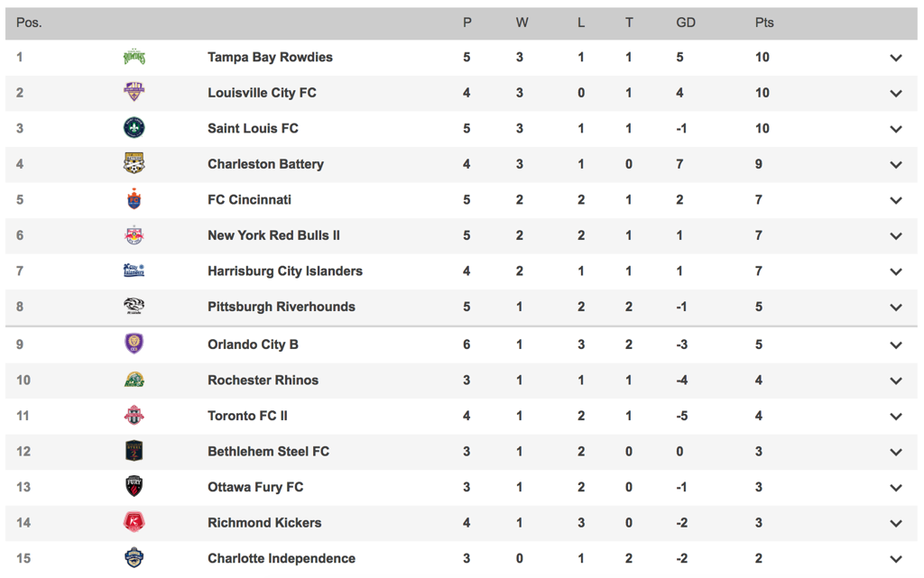Open the Charlotte Independence row chevron
The width and height of the screenshot is (924, 578).
pyautogui.click(x=896, y=559)
